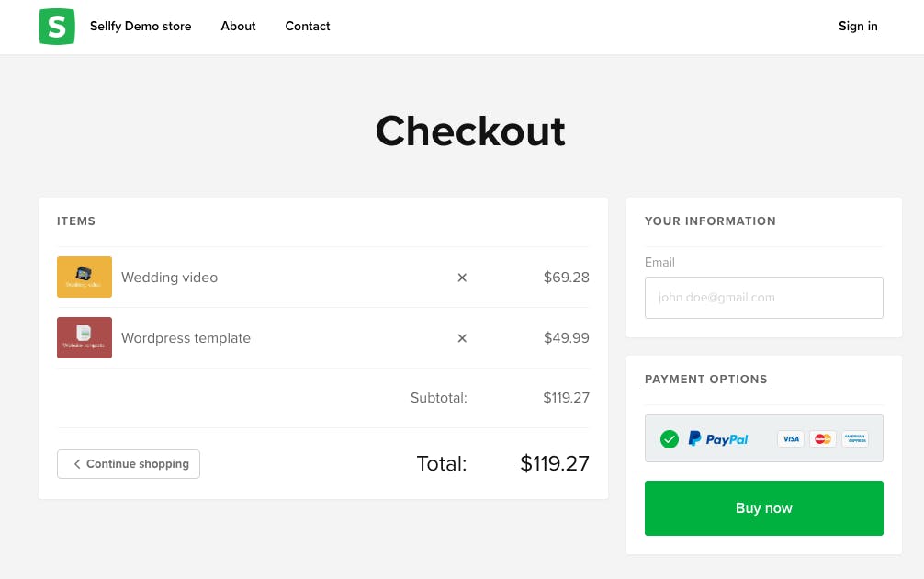Viewport: 924px width, 579px height.
Task: Click the Sign in link
Action: [x=858, y=27]
